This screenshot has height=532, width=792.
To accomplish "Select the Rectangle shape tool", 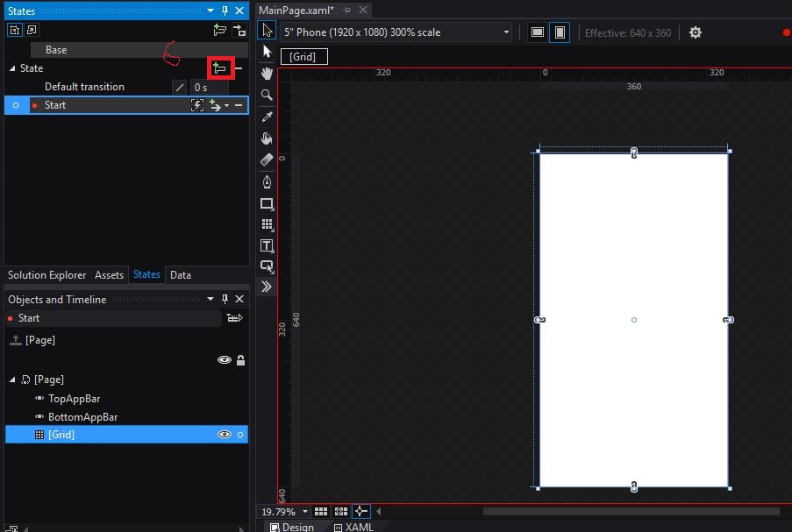I will tap(267, 203).
